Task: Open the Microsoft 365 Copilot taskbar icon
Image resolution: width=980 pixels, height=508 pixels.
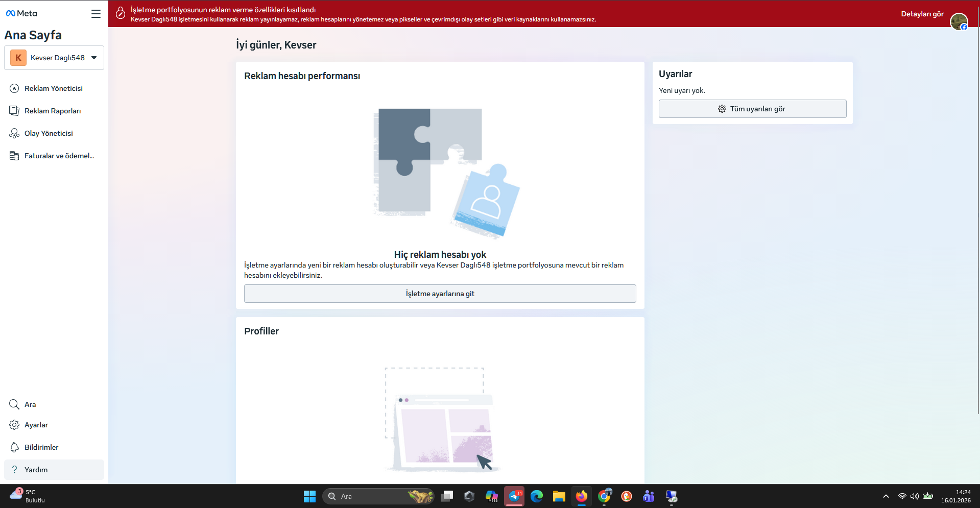Action: click(x=492, y=496)
